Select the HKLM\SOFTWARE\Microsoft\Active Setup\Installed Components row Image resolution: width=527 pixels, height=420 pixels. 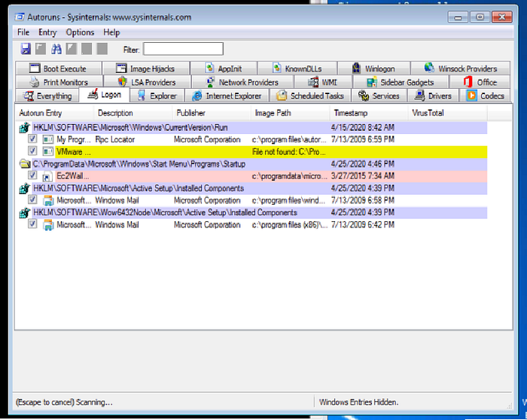tap(260, 188)
